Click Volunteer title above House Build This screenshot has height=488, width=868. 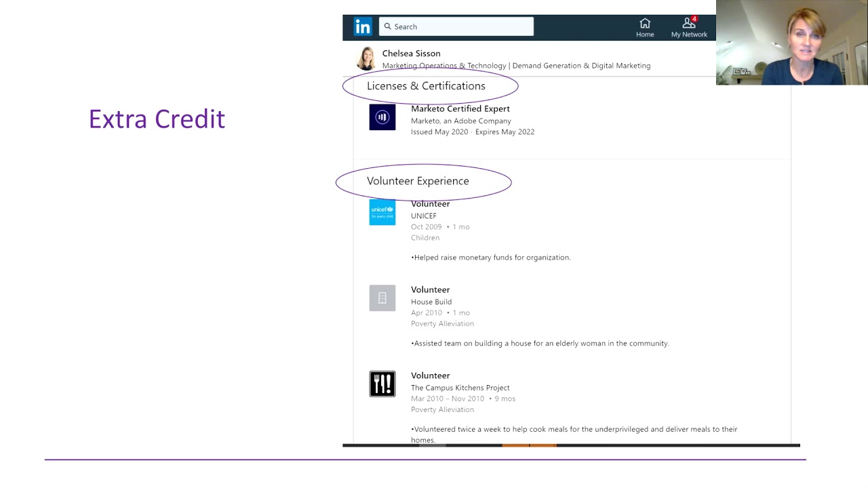[x=430, y=289]
